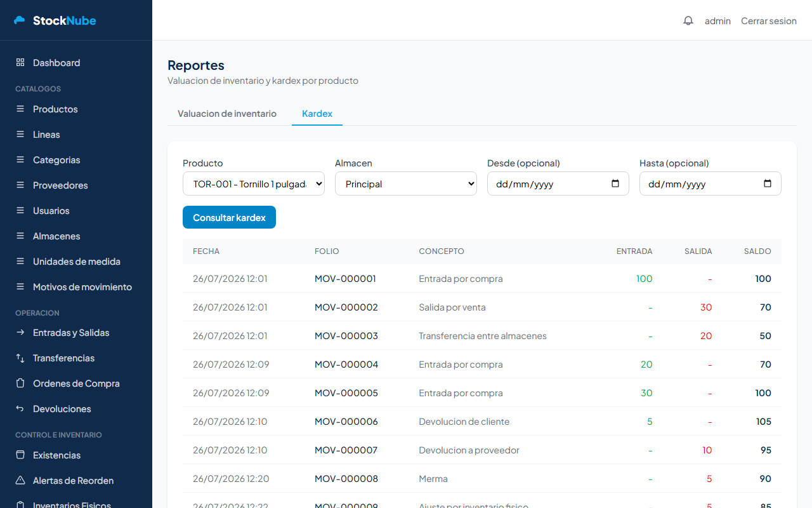Open the Producto dropdown
Screen dimensions: 812x508
(x=254, y=184)
